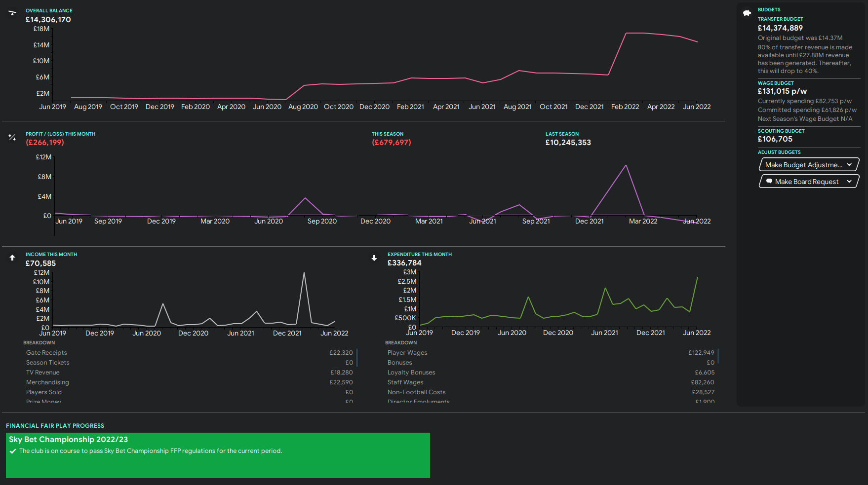
Task: Click the profit/loss percent icon
Action: tap(12, 137)
